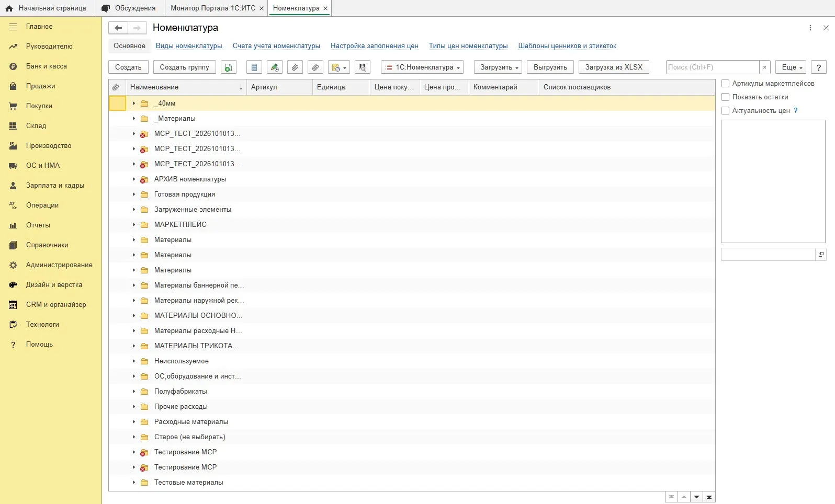Screen dimensions: 835x504
Task: Click the open icon of the right-panel field
Action: 821,255
